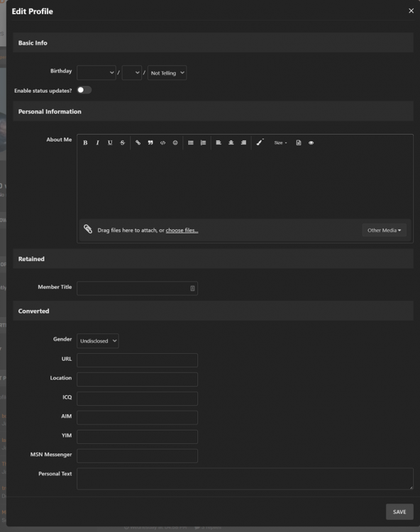Align text left in the editor
420x532 pixels.
(x=219, y=143)
